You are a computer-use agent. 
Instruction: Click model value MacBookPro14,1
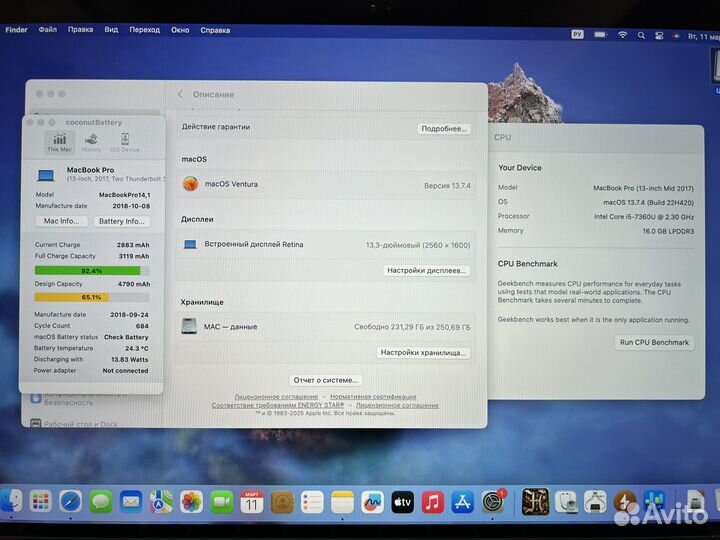pos(124,195)
